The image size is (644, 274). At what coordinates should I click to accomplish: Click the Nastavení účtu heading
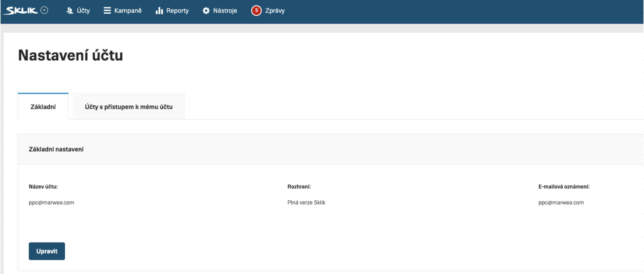pos(71,55)
